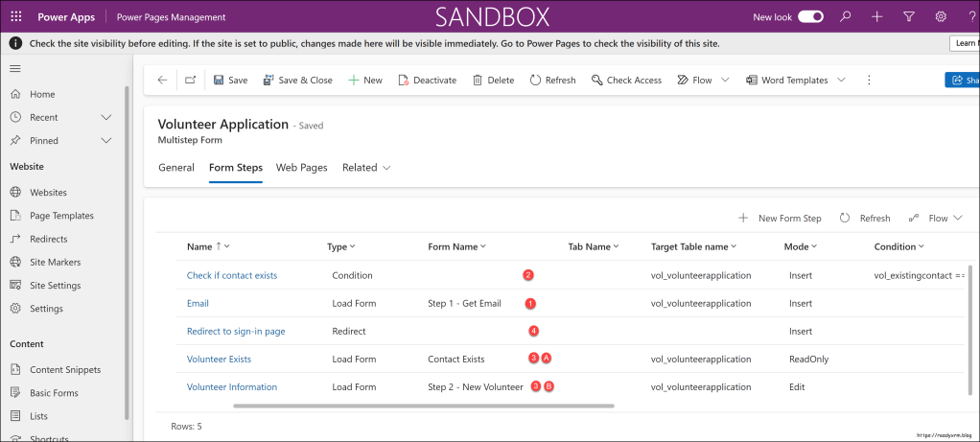
Task: Open the advanced filter funnel icon
Action: [909, 16]
